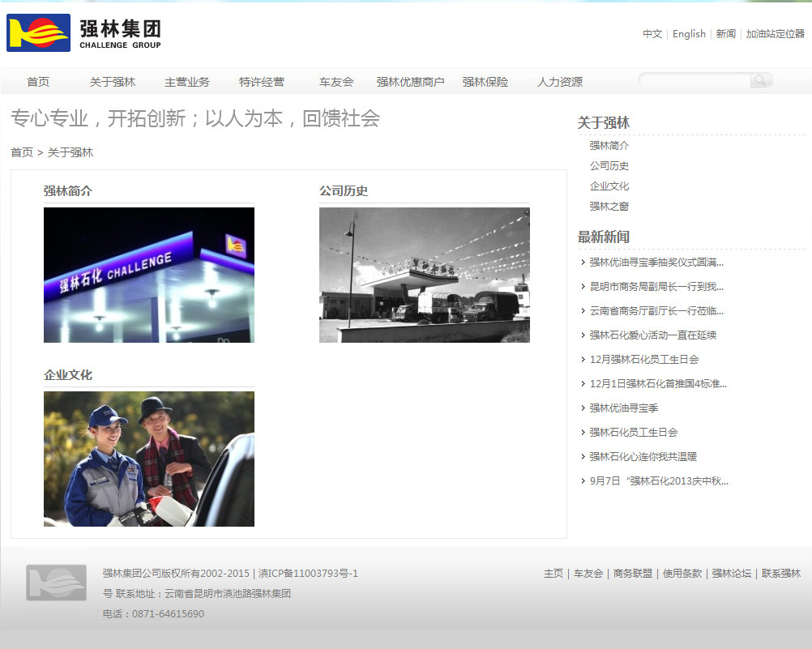Click the black-and-white 公司历史 photo
Image resolution: width=812 pixels, height=649 pixels.
point(425,275)
